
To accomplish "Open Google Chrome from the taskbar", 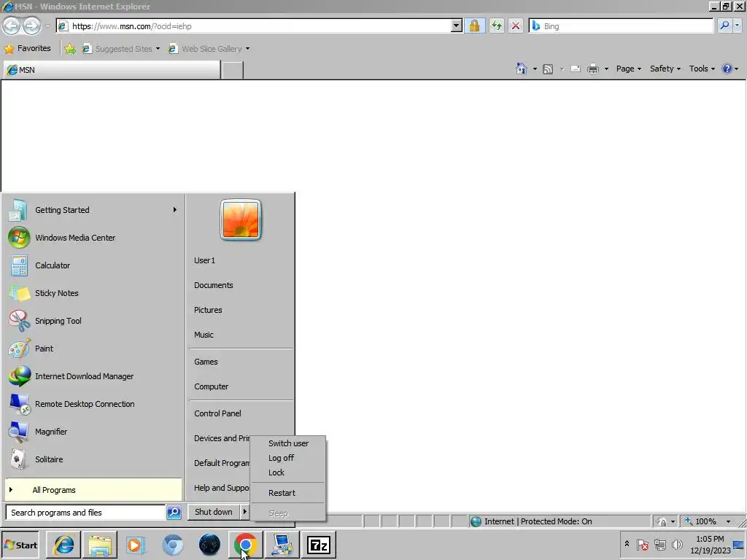I will click(x=245, y=545).
